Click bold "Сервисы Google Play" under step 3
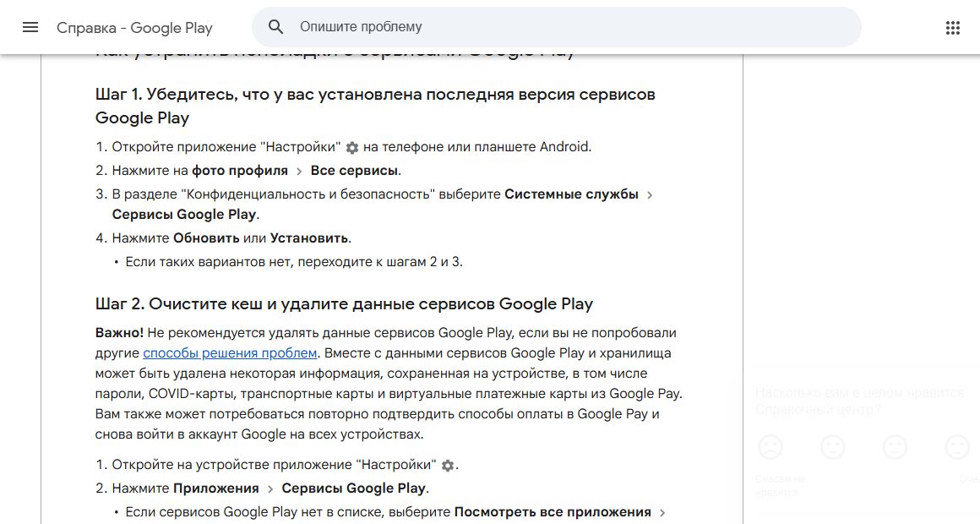This screenshot has width=980, height=524. pos(184,214)
